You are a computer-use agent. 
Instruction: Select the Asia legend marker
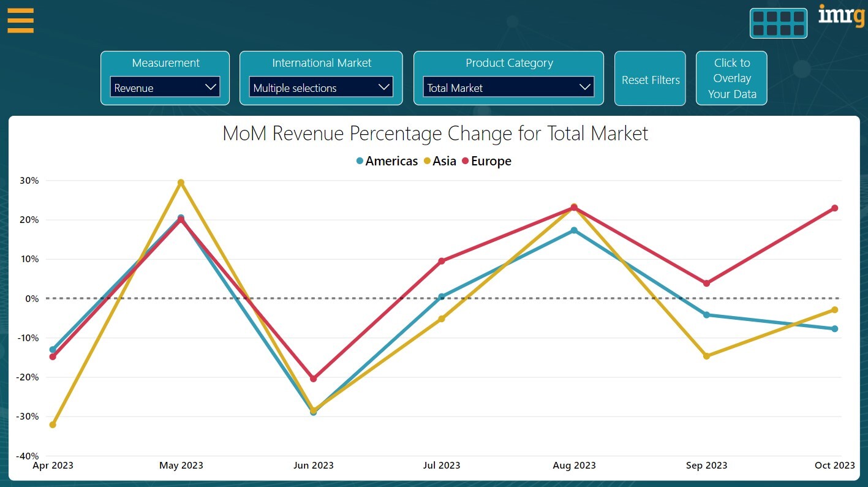click(x=427, y=161)
